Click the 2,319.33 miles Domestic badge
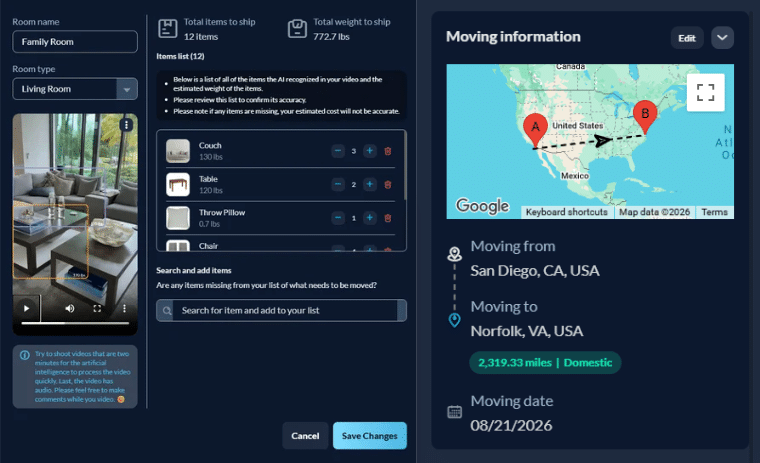The image size is (760, 463). tap(545, 363)
